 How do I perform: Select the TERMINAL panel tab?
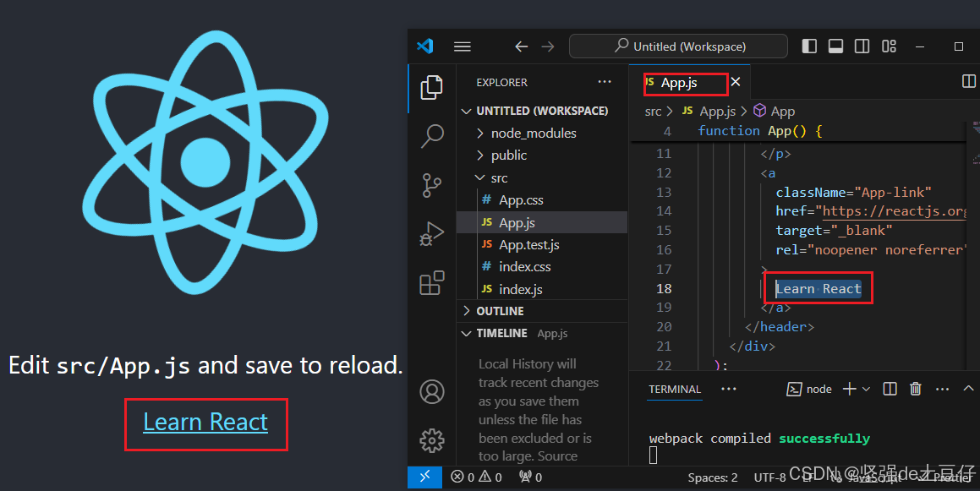[675, 390]
